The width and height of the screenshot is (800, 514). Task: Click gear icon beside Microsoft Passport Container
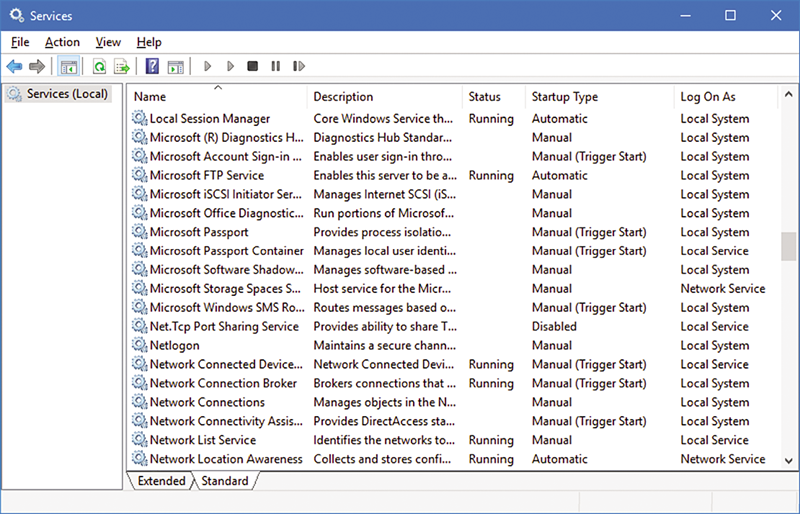pos(139,251)
